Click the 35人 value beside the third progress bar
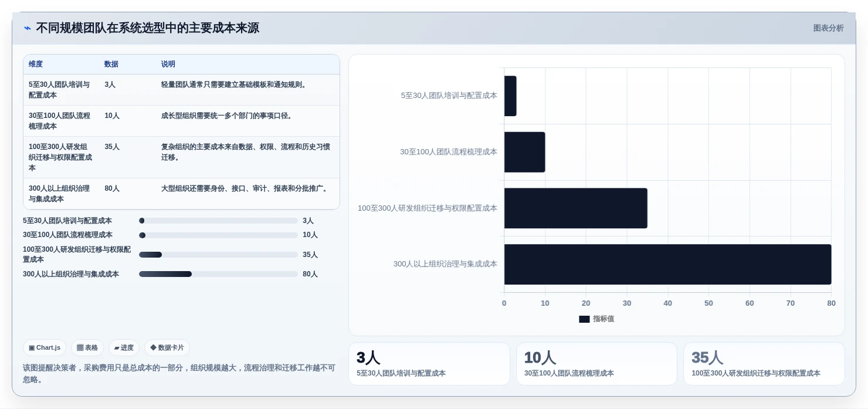Screen dimensions: 868x409 click(x=310, y=255)
